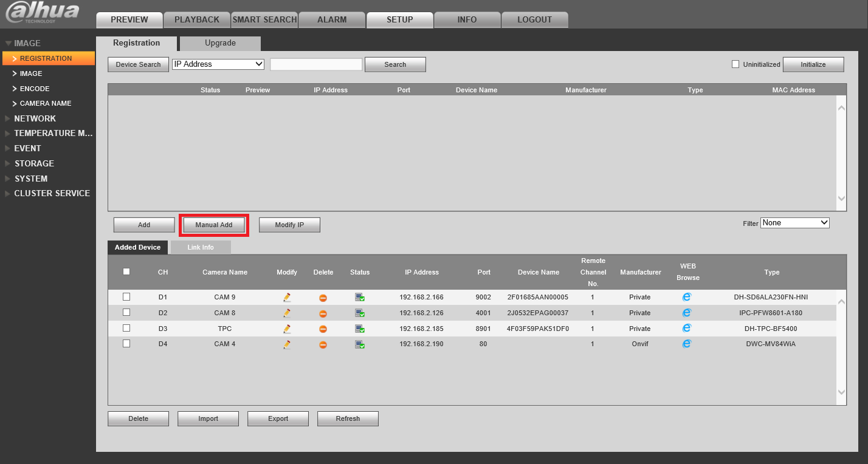
Task: Open web browse icon for CAM 9
Action: [x=687, y=297]
